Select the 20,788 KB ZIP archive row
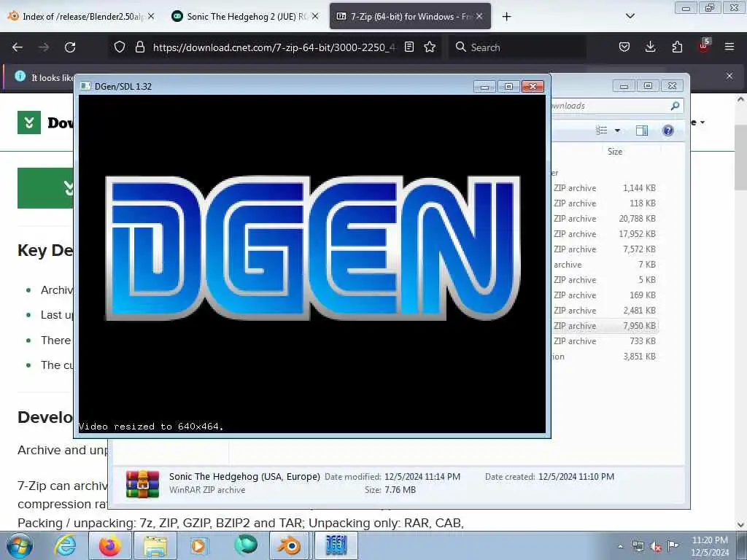 coord(604,219)
